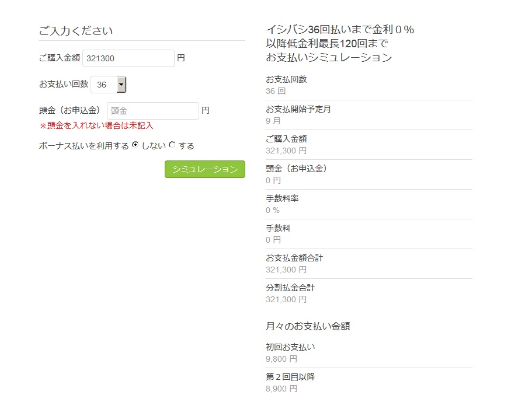Click the 初回お支払い 9,800 円 amount

click(x=281, y=359)
